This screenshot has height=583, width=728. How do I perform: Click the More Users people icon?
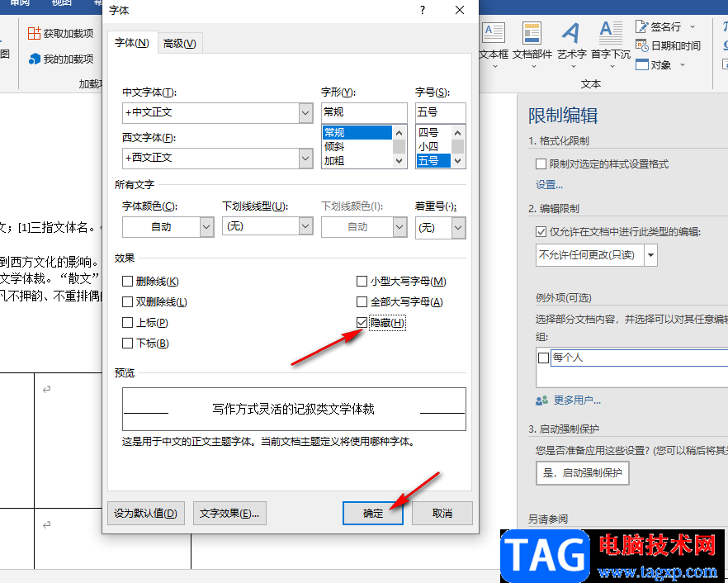(541, 401)
